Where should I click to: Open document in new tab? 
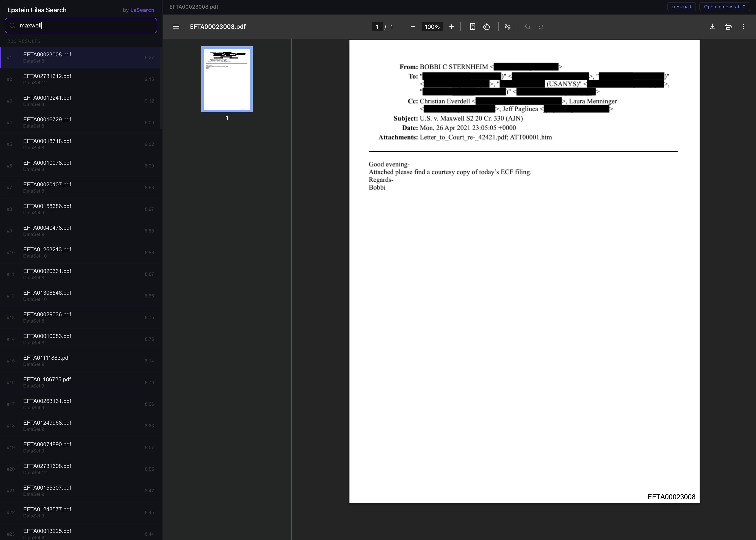pos(724,6)
